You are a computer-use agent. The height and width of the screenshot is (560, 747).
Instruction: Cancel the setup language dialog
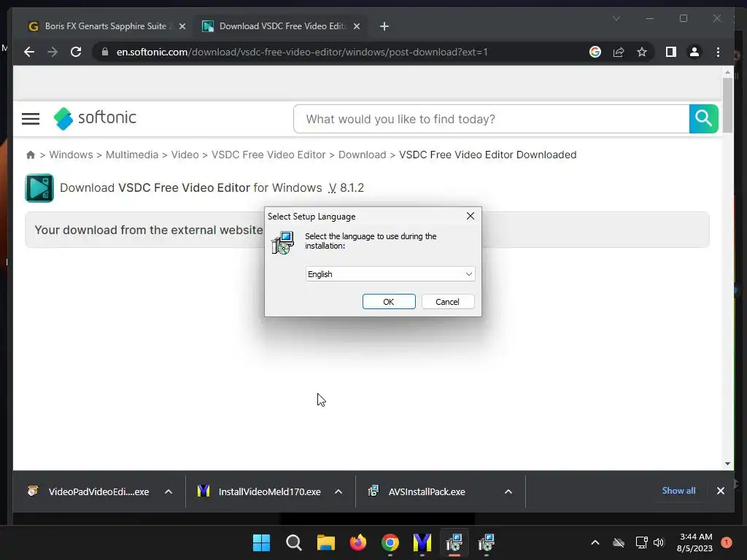coord(447,301)
